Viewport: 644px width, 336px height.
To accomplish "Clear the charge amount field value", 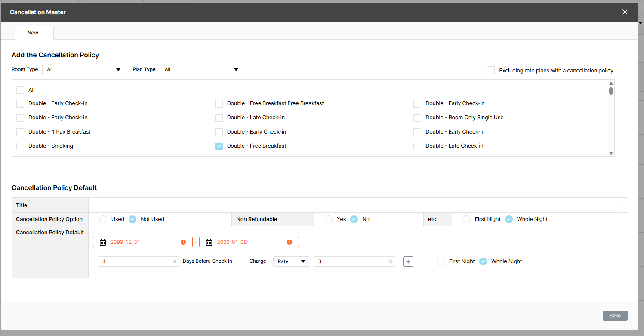I will click(x=391, y=261).
